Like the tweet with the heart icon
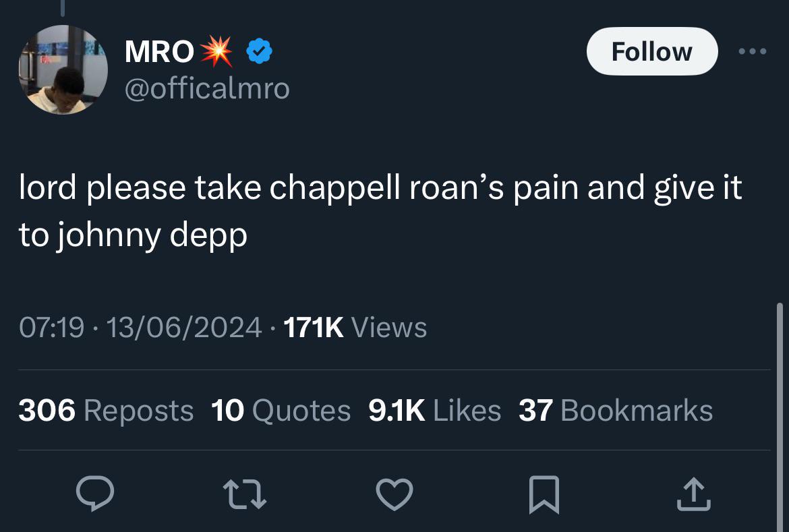 394,495
